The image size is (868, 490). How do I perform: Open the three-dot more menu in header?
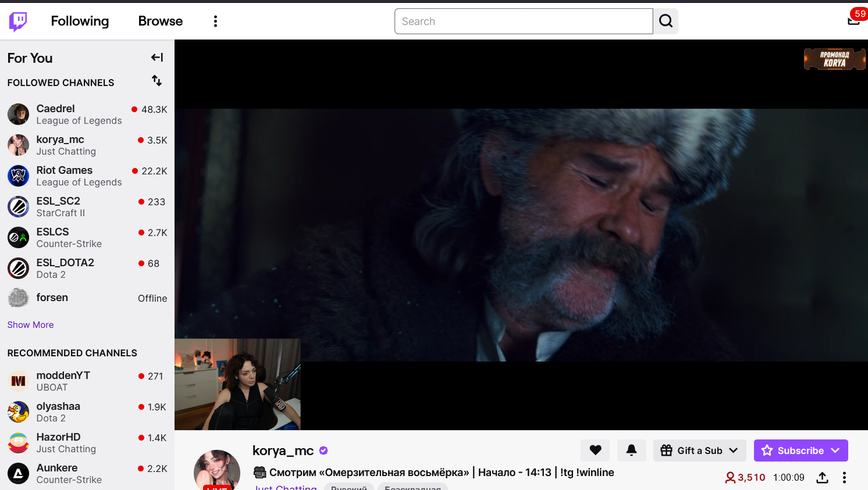click(x=215, y=22)
